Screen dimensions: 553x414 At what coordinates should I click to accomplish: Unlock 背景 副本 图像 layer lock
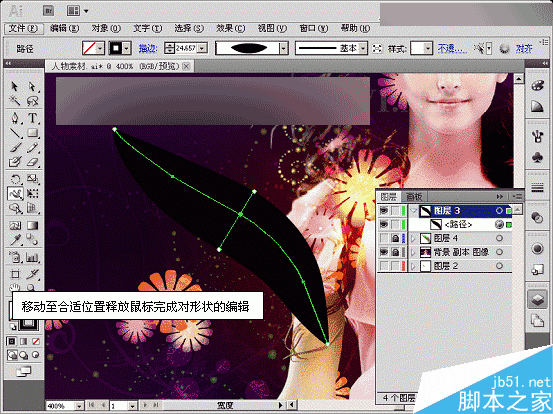[x=395, y=252]
